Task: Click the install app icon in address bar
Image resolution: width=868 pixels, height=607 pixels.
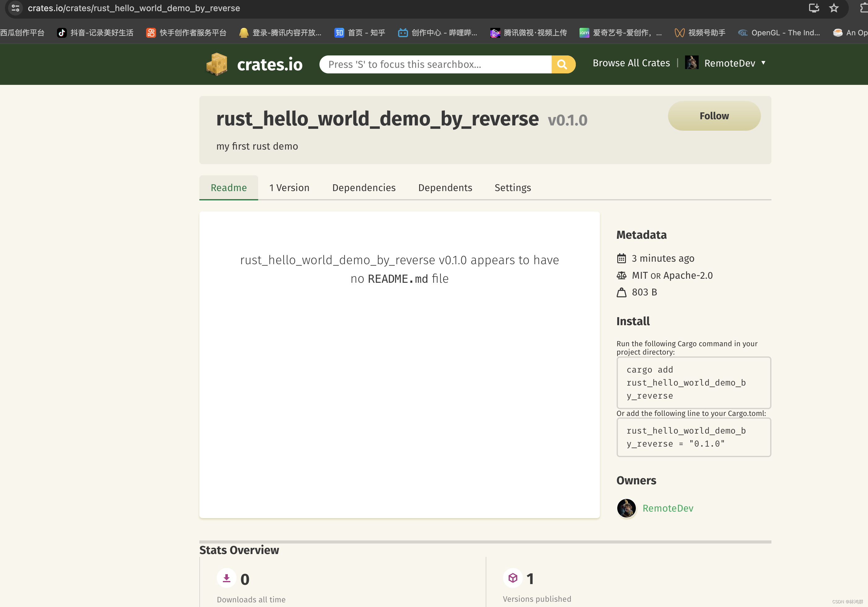Action: [x=814, y=8]
